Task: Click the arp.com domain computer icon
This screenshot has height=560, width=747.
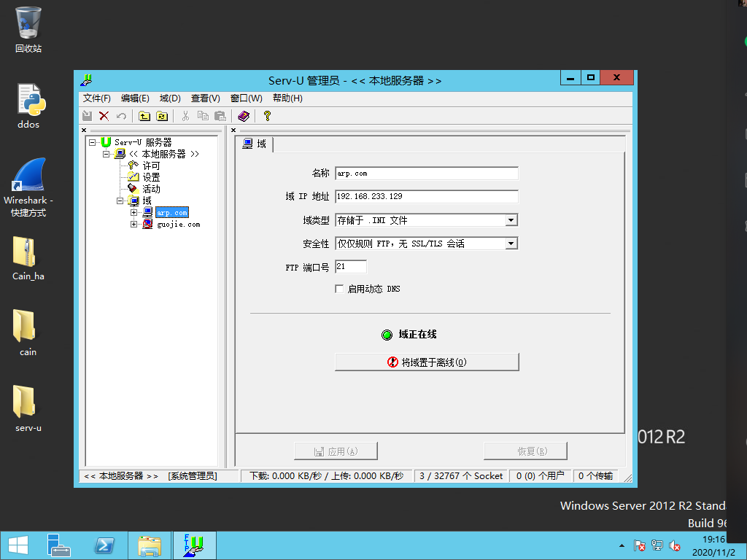Action: coord(147,212)
